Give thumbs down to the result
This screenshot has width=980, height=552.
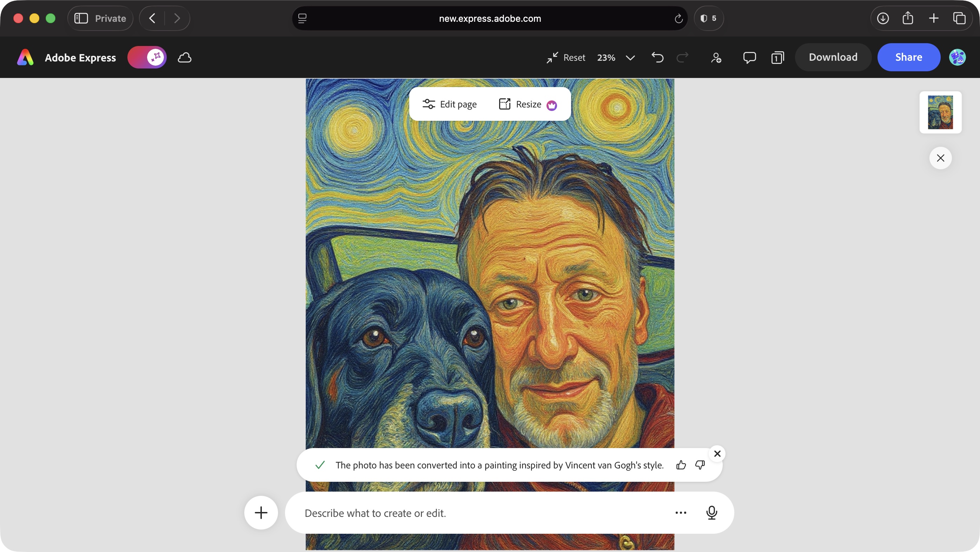[700, 465]
